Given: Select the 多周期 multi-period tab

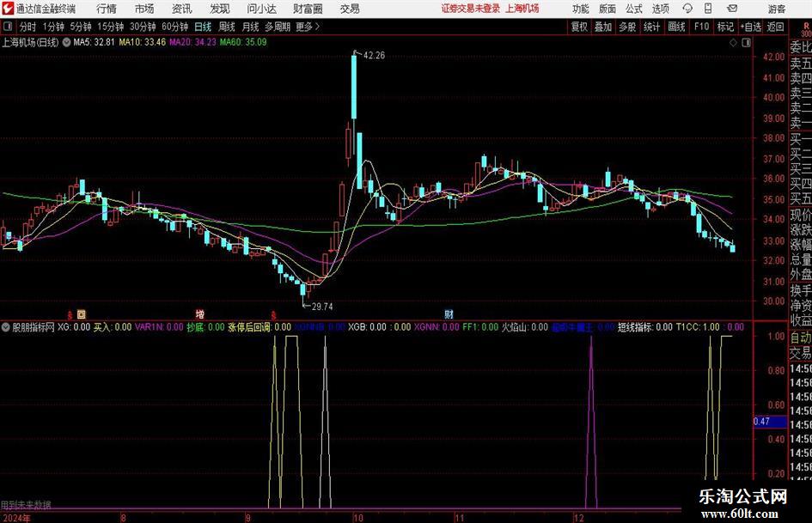Looking at the screenshot, I should click(278, 27).
